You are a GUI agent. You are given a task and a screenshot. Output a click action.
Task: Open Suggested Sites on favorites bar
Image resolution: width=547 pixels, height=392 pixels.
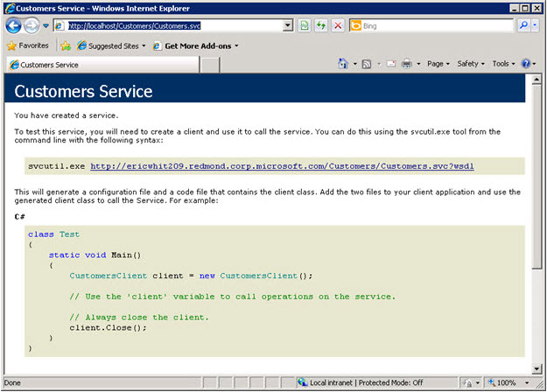(x=112, y=45)
